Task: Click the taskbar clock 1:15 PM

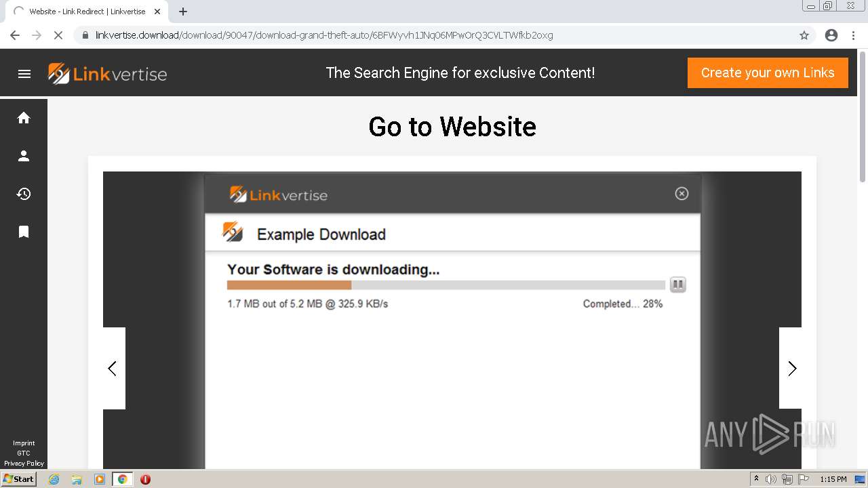Action: tap(833, 479)
